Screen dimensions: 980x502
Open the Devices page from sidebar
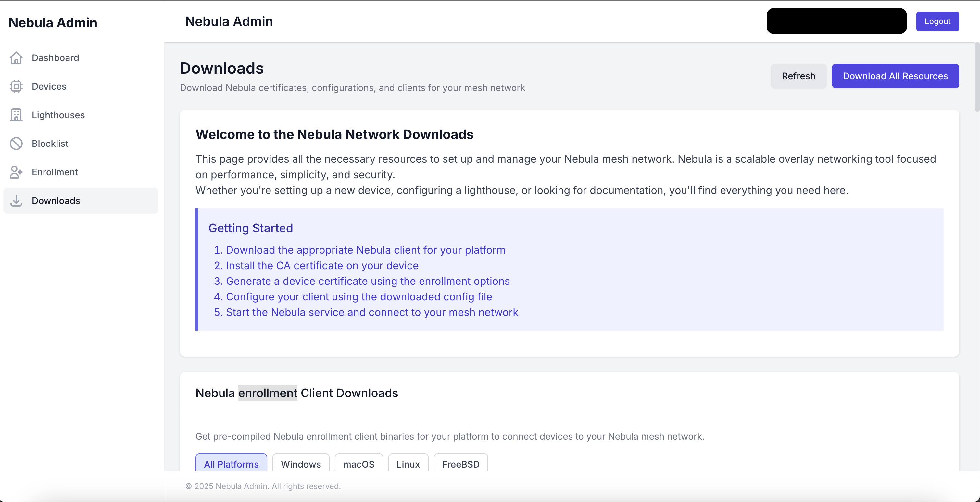tap(49, 86)
